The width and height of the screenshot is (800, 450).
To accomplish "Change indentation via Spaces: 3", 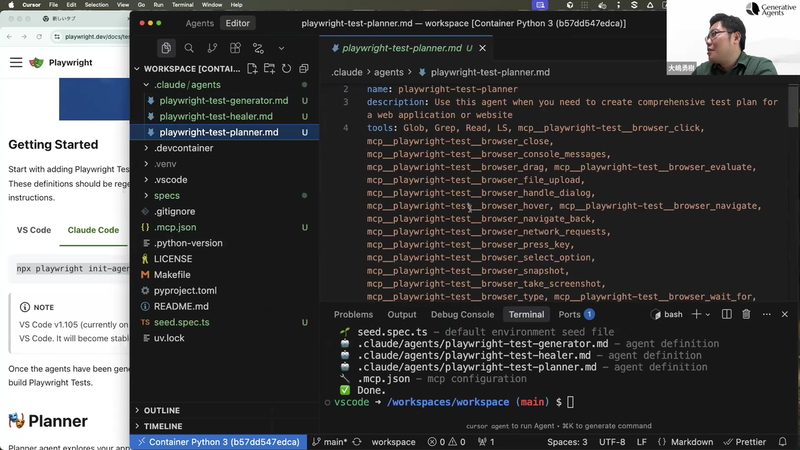I will click(x=567, y=442).
